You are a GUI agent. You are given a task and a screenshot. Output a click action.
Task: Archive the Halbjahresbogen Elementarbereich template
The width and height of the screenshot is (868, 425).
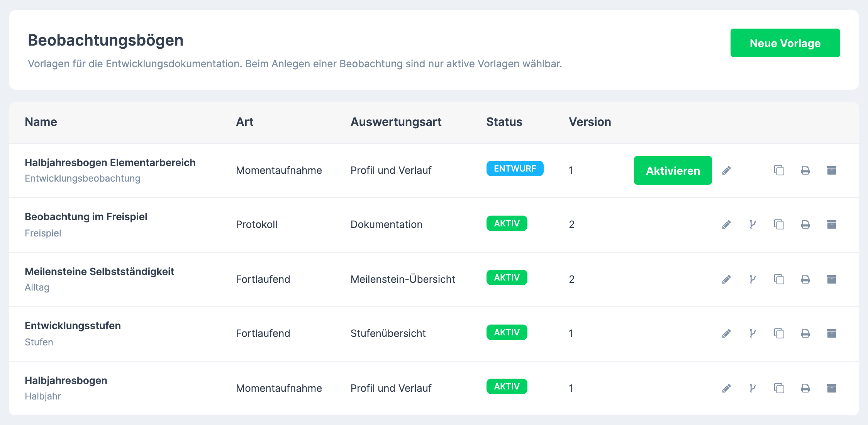[832, 170]
